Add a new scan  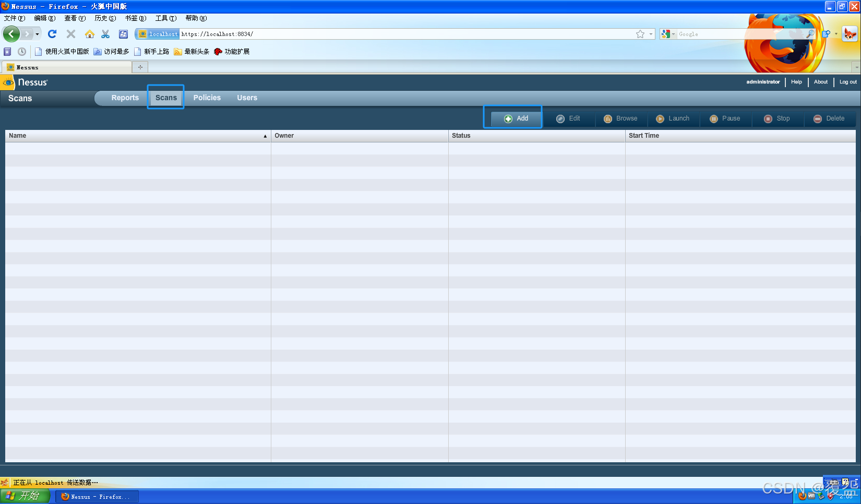coord(516,118)
